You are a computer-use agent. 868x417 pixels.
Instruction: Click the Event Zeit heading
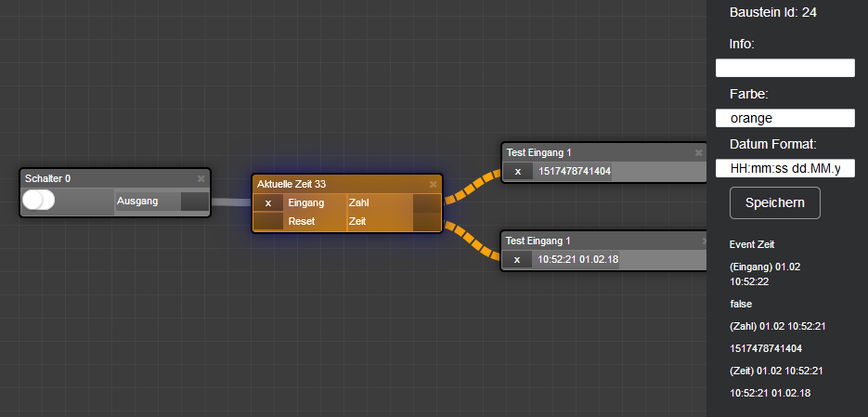[x=754, y=244]
